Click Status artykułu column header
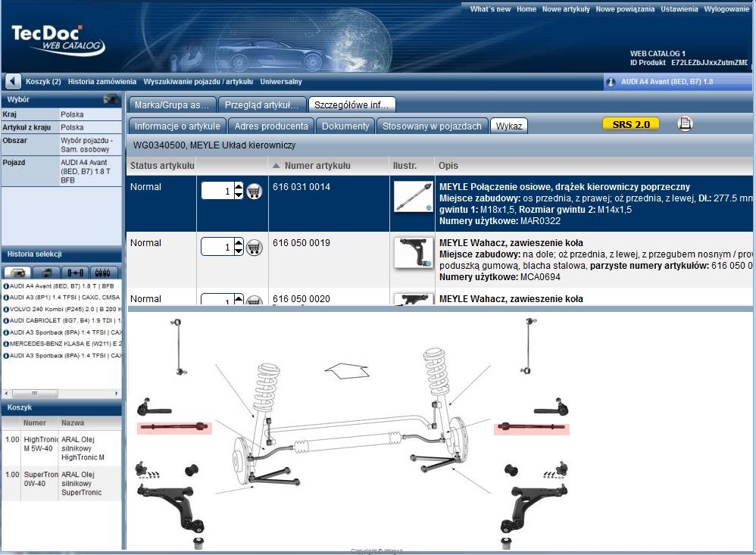Screen dimensions: 756x555 162,165
